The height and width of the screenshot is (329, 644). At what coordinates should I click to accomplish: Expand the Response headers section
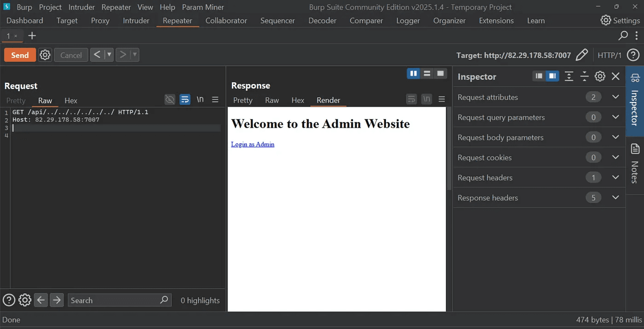[615, 198]
